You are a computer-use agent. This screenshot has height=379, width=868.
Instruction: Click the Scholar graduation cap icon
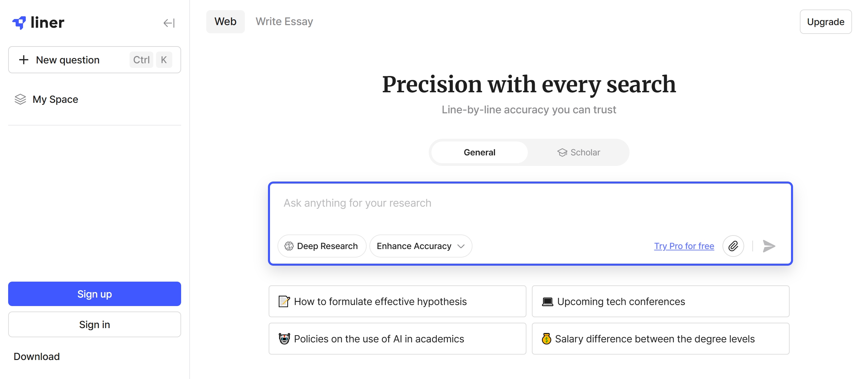coord(562,153)
